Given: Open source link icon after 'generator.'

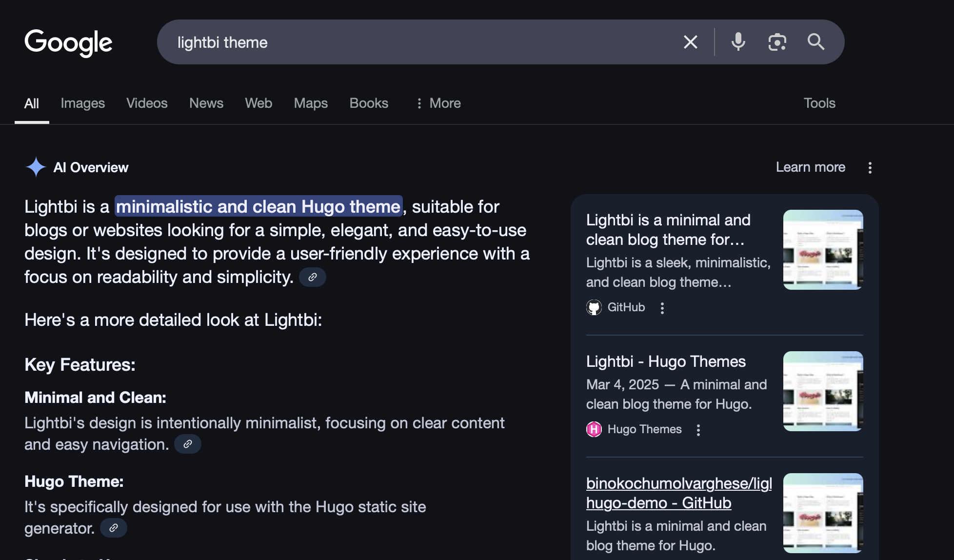Looking at the screenshot, I should 114,528.
